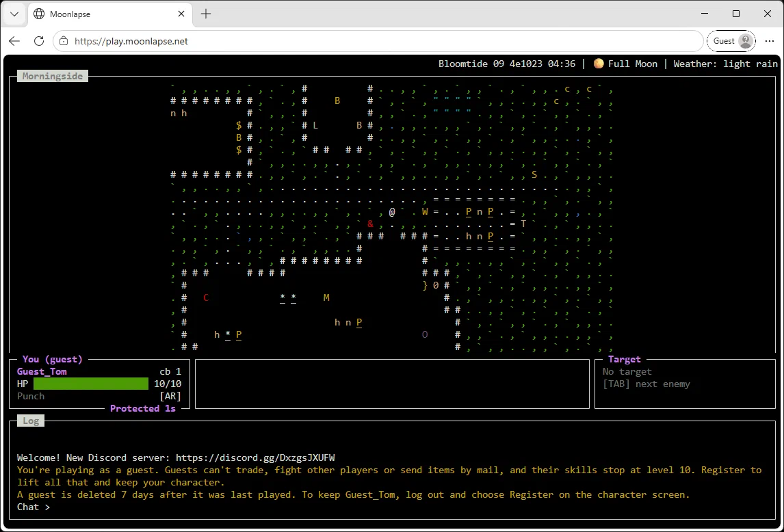Reload the Moonlapse page
This screenshot has width=784, height=532.
(39, 41)
